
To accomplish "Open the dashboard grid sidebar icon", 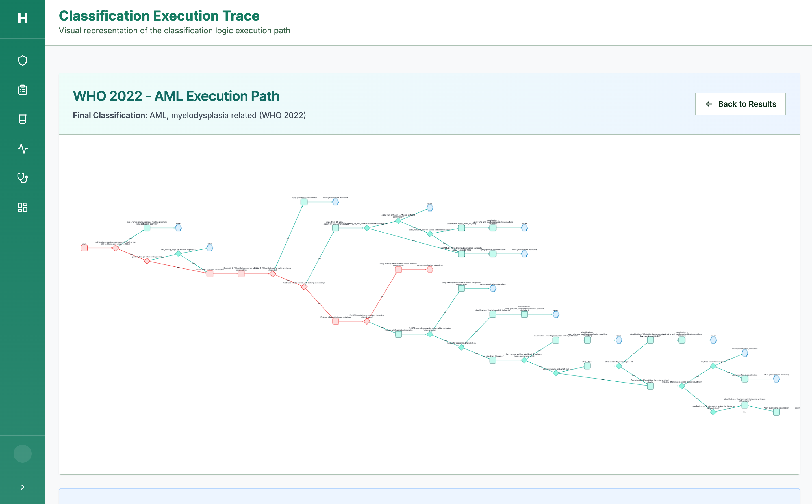I will point(22,207).
